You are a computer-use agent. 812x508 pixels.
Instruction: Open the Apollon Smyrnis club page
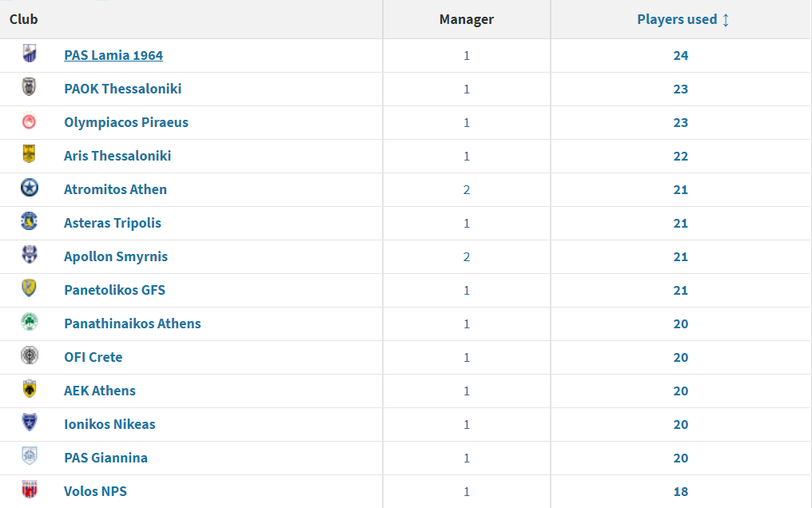116,256
